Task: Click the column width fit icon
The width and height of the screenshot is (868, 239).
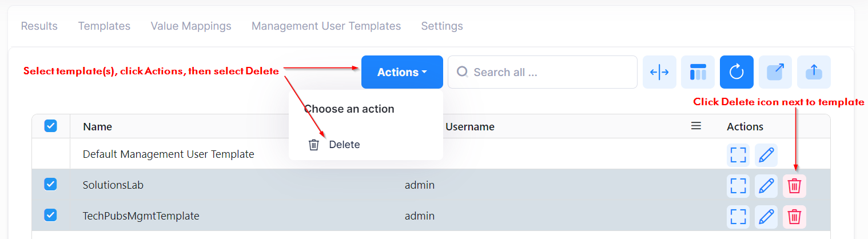Action: tap(659, 72)
